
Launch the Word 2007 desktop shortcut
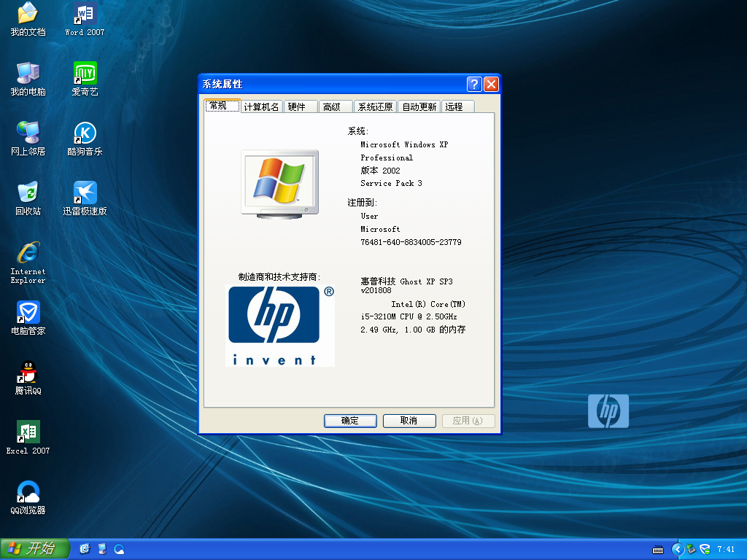85,19
